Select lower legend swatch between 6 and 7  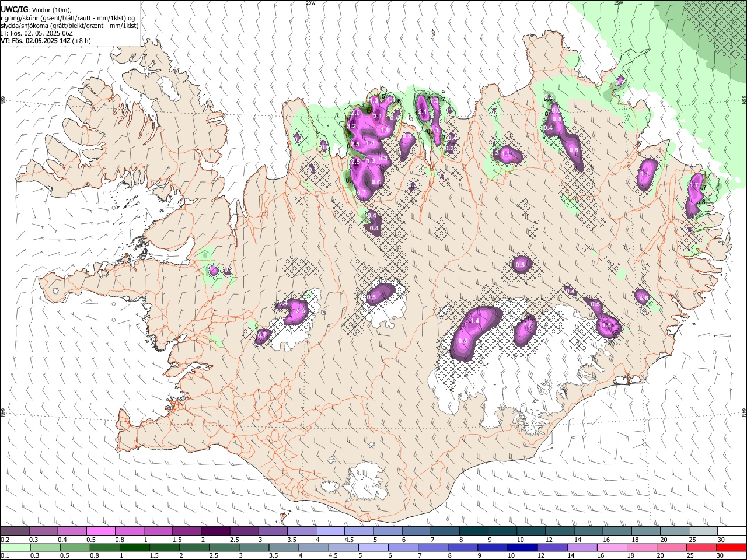pos(402,548)
